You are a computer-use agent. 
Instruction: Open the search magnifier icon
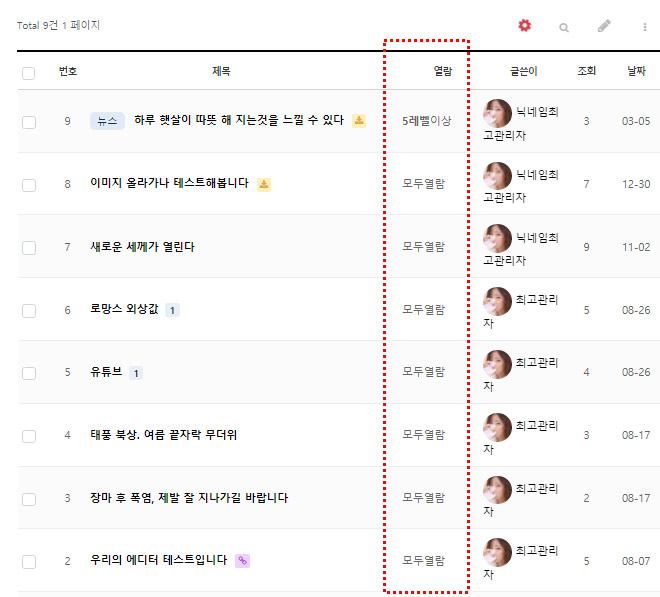point(564,27)
